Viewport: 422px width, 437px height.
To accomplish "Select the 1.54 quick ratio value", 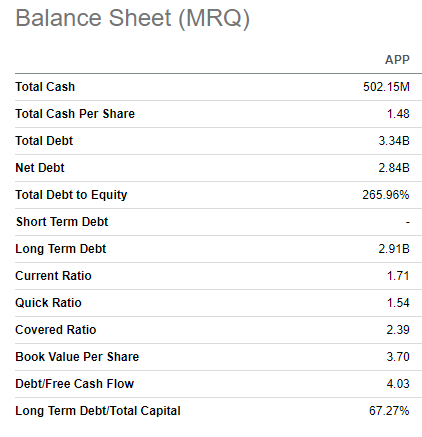I will [398, 303].
